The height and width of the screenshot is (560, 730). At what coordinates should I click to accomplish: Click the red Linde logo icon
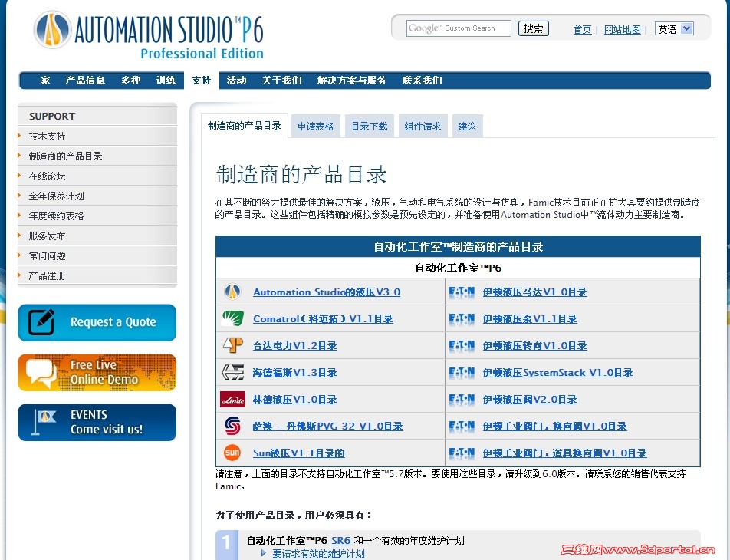pyautogui.click(x=232, y=399)
